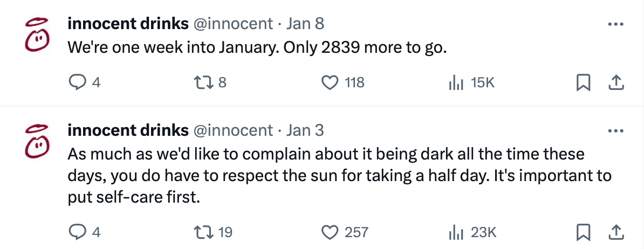The image size is (644, 249).
Task: Bookmark the Jan 8 tweet
Action: 583,82
